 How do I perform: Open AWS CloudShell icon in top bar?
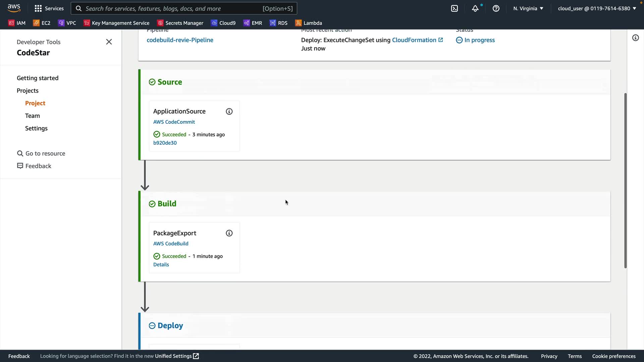[454, 8]
